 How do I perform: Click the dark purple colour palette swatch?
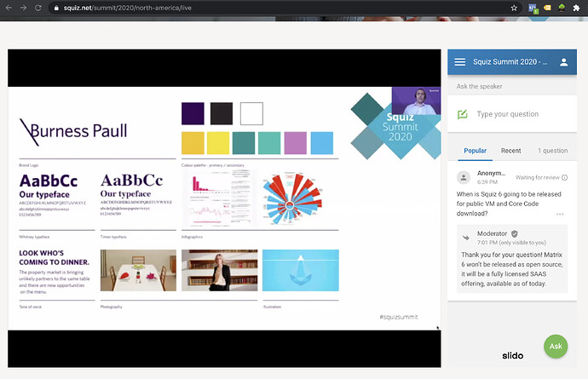[x=193, y=113]
